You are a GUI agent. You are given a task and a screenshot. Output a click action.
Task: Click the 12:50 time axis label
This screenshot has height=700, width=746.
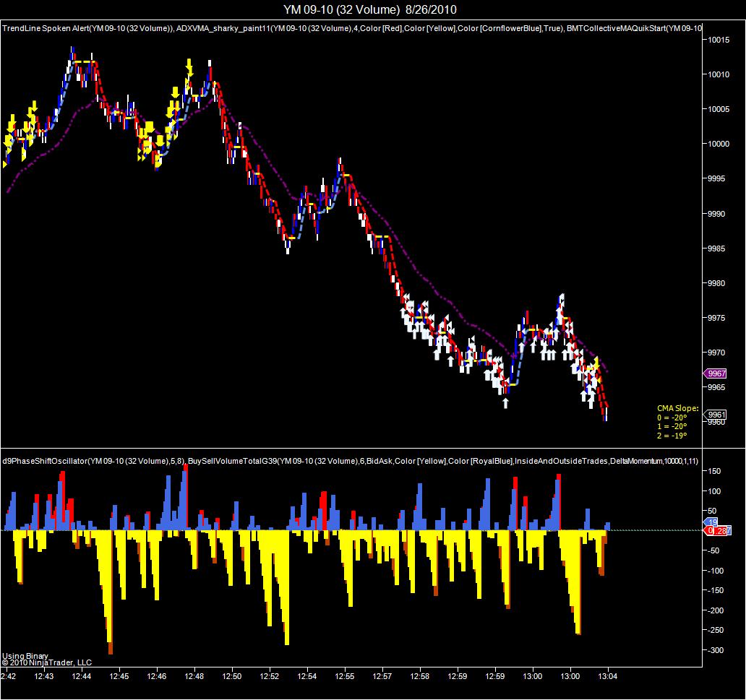(232, 676)
